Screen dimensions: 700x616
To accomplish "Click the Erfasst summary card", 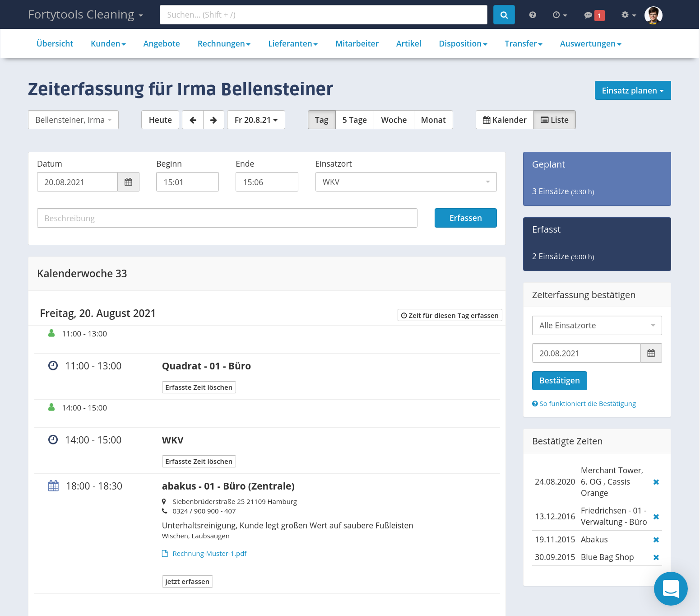I will pos(597,244).
